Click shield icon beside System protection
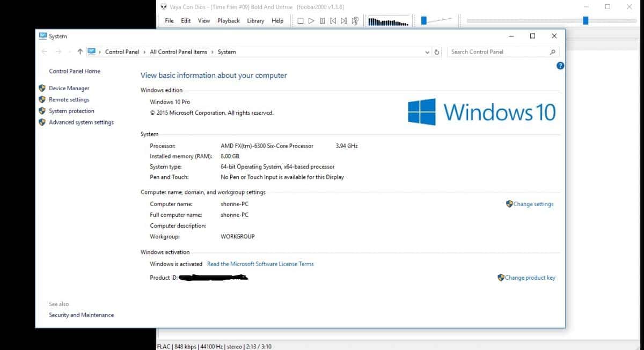This screenshot has height=350, width=644. point(42,111)
